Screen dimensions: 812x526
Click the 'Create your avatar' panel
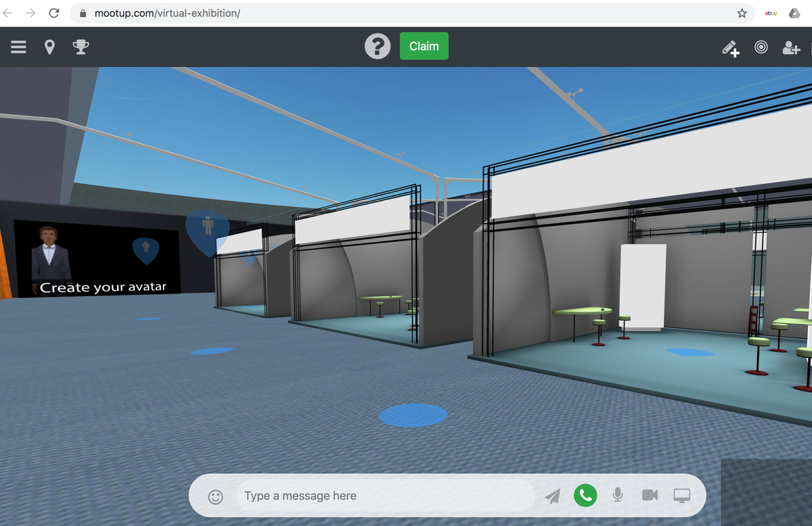pos(97,258)
